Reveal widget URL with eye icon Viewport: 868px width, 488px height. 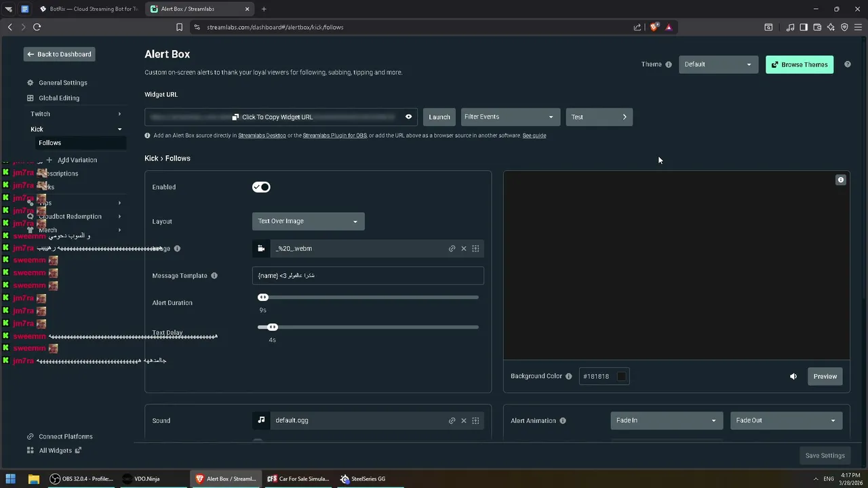(x=408, y=117)
